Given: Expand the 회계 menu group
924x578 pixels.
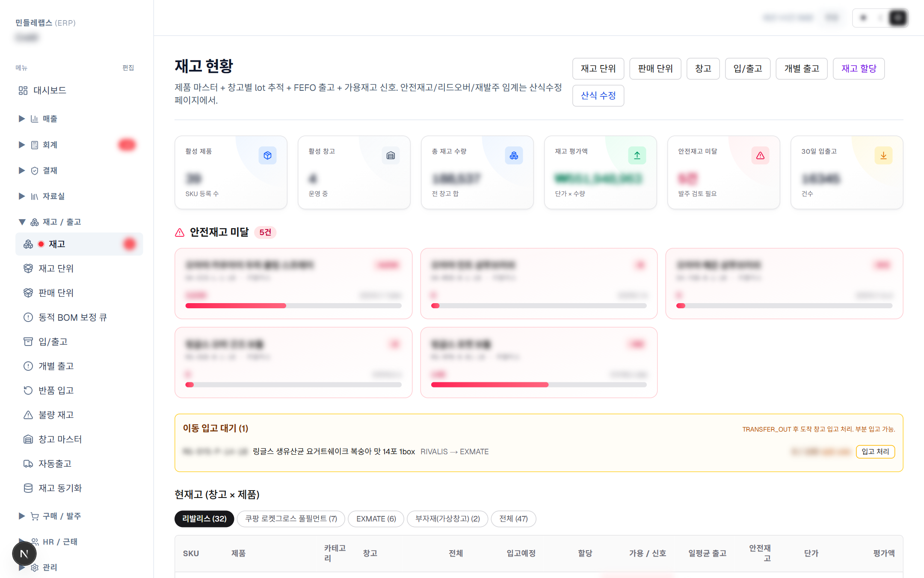Looking at the screenshot, I should [x=21, y=145].
